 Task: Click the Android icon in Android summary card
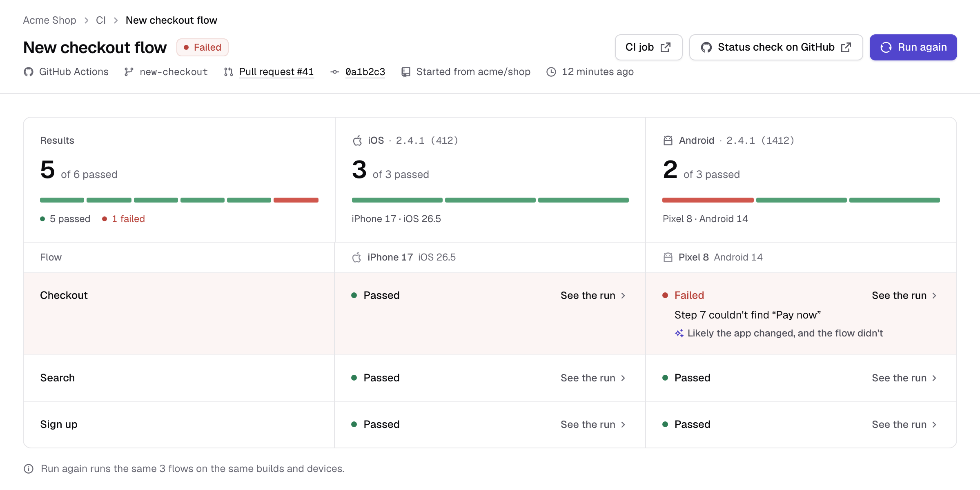click(668, 140)
